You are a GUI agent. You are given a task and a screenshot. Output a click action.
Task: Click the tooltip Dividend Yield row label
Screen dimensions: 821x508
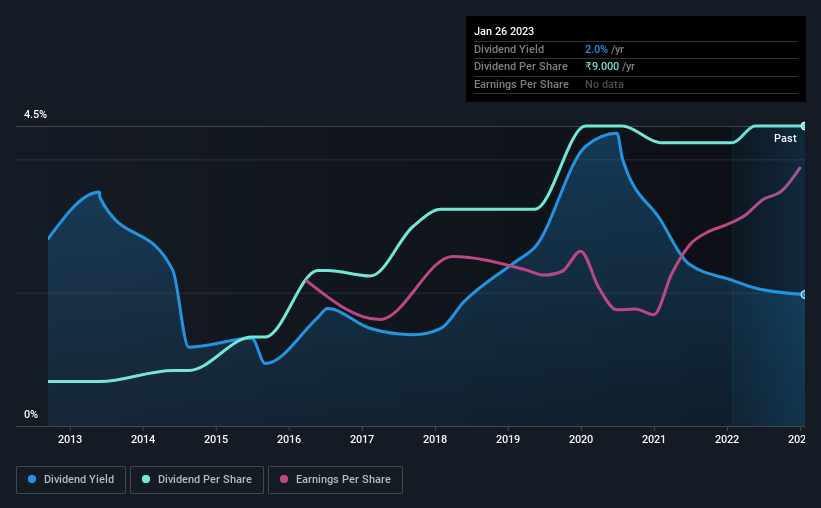[x=509, y=49]
